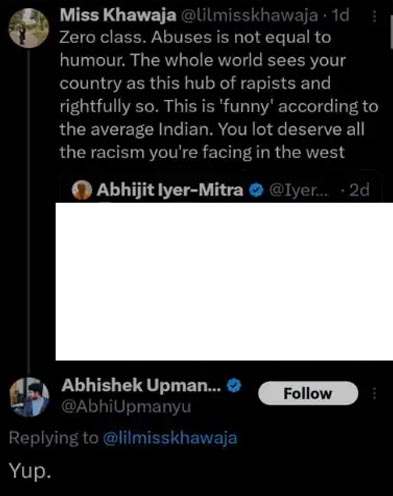Click Abhishek Upmanyu's blue verified badge
This screenshot has width=393, height=496.
[234, 386]
